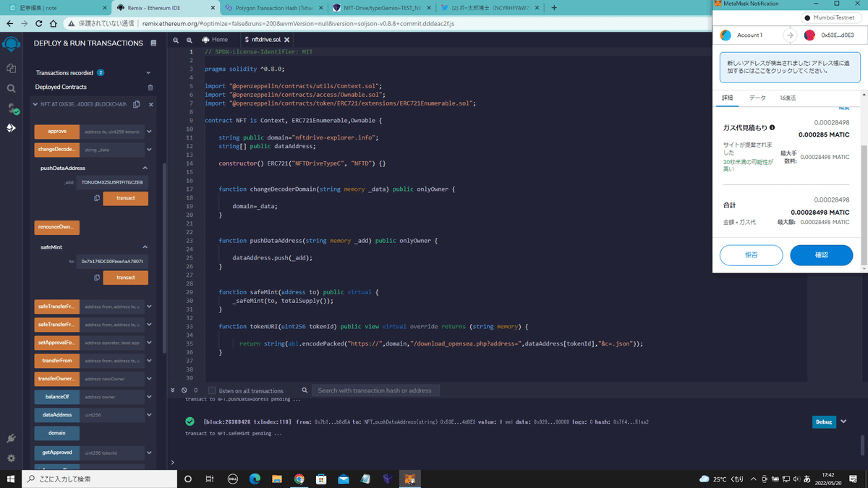Click the MetaMask 確認 confirm button
This screenshot has height=488, width=868.
click(x=821, y=255)
